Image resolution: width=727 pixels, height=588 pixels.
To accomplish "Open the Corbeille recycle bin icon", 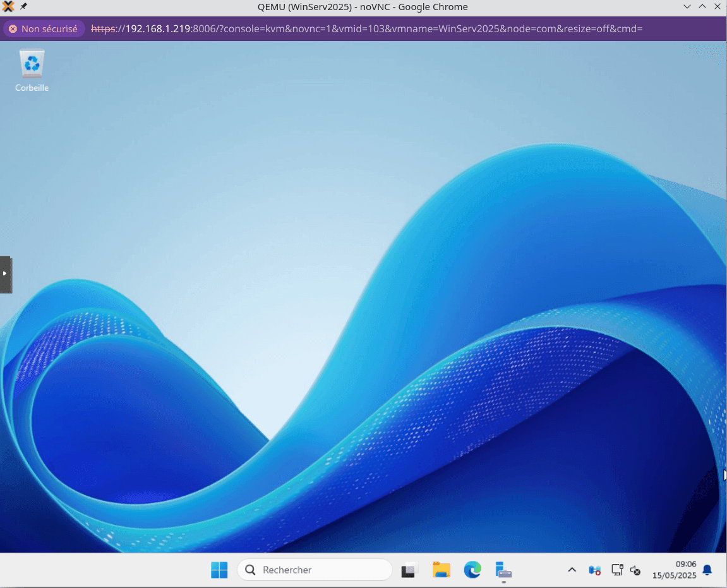I will 32,71.
